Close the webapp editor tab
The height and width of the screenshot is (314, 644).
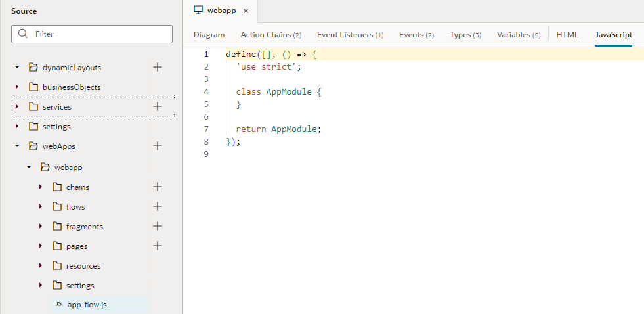click(x=246, y=11)
